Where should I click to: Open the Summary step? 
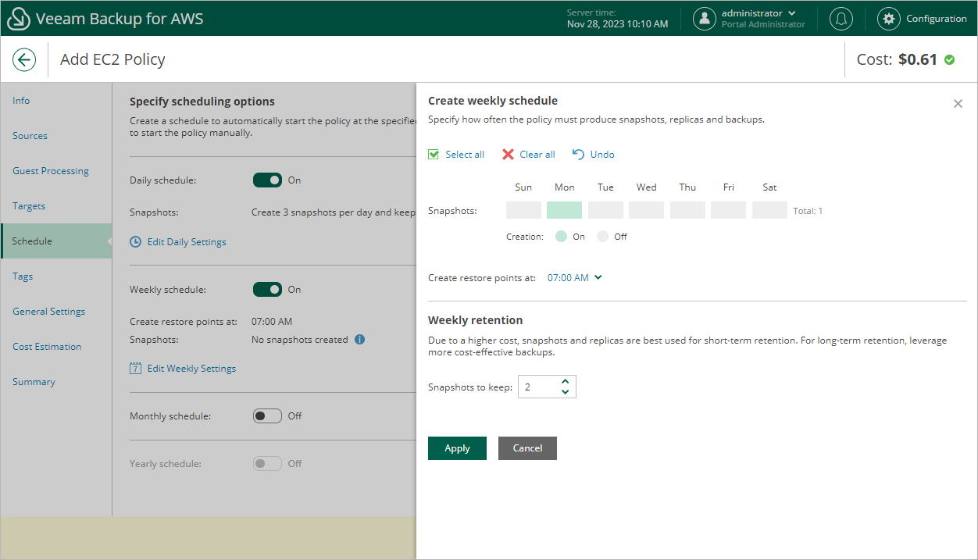[56, 382]
